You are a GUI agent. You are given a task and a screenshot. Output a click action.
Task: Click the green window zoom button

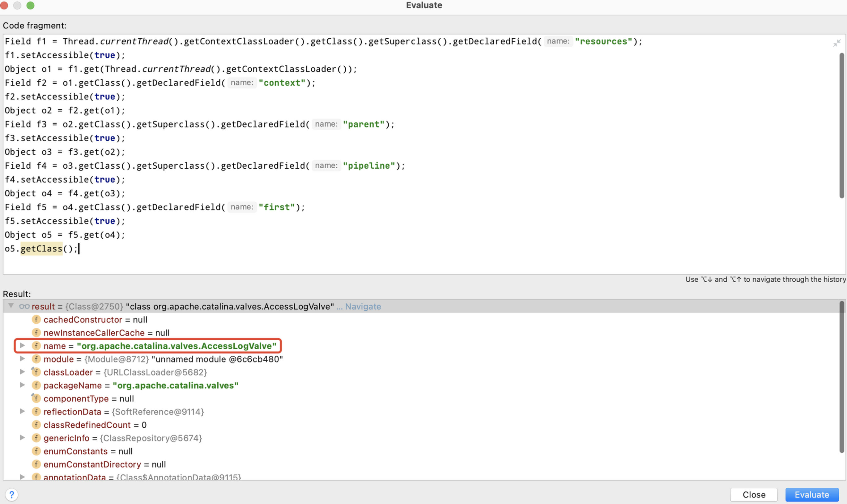(x=30, y=5)
